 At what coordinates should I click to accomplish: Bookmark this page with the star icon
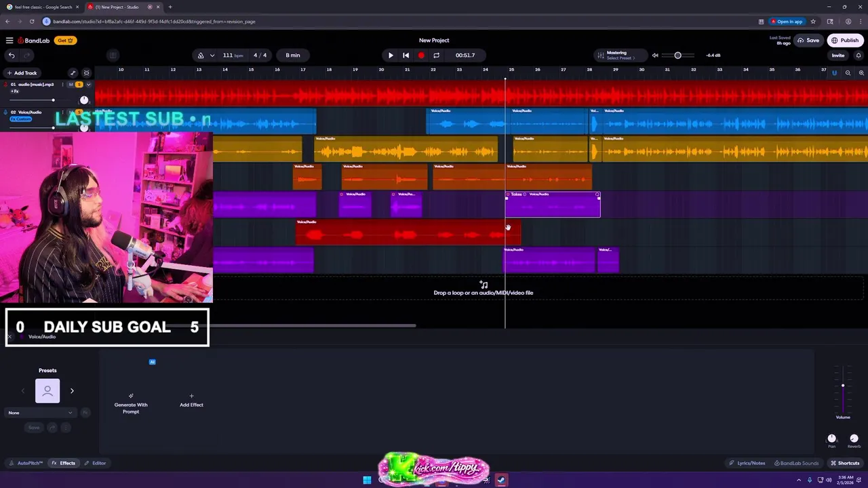pyautogui.click(x=813, y=21)
